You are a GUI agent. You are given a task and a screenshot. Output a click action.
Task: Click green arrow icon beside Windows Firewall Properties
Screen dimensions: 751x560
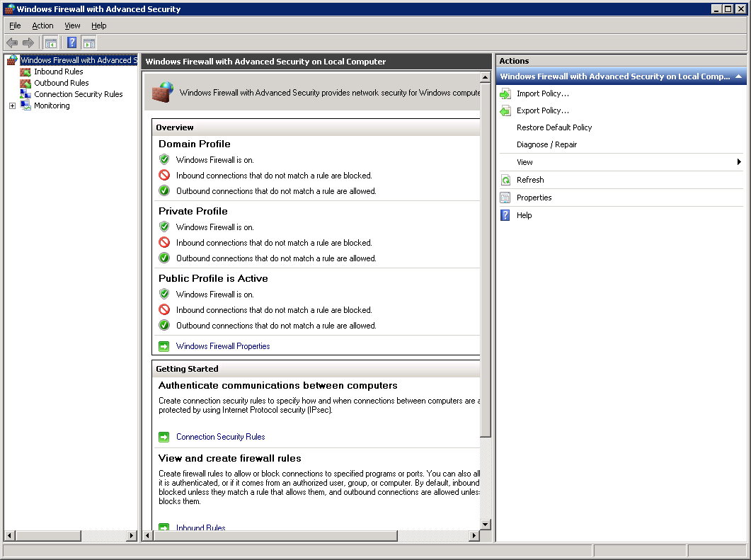164,346
